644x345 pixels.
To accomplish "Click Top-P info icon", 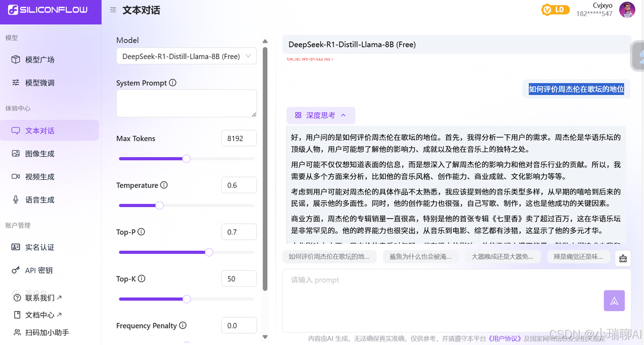I will [x=141, y=232].
